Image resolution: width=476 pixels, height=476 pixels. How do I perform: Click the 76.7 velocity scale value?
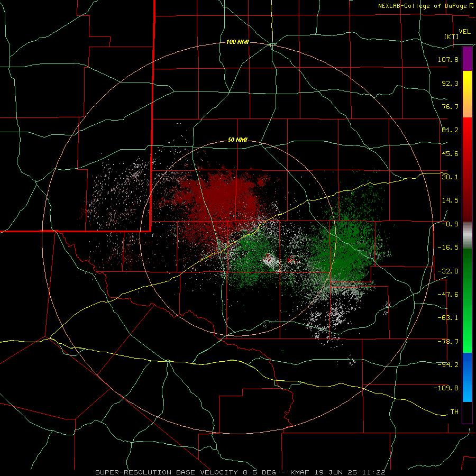pos(450,106)
